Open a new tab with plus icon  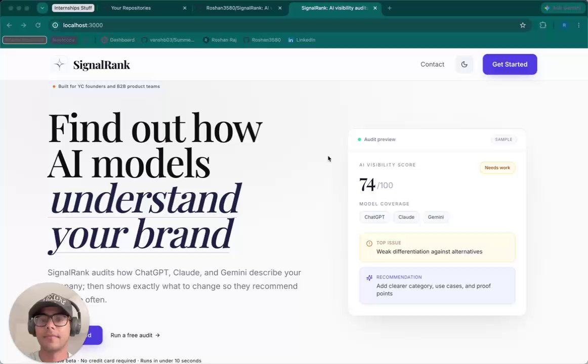coord(389,8)
